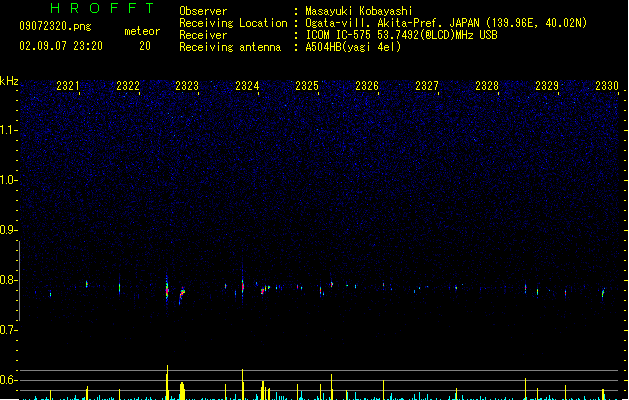Click the 0.9 kHz axis label
The image size is (629, 400).
click(x=9, y=230)
